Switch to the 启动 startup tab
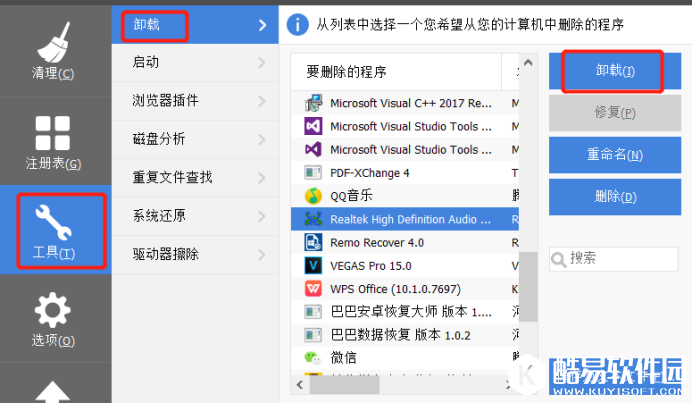The image size is (693, 403). click(146, 62)
